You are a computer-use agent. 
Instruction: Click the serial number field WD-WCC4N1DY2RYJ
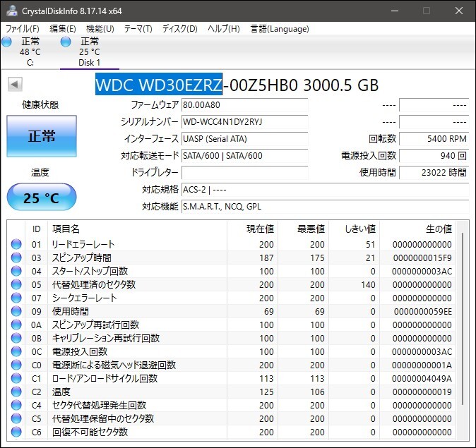[244, 122]
